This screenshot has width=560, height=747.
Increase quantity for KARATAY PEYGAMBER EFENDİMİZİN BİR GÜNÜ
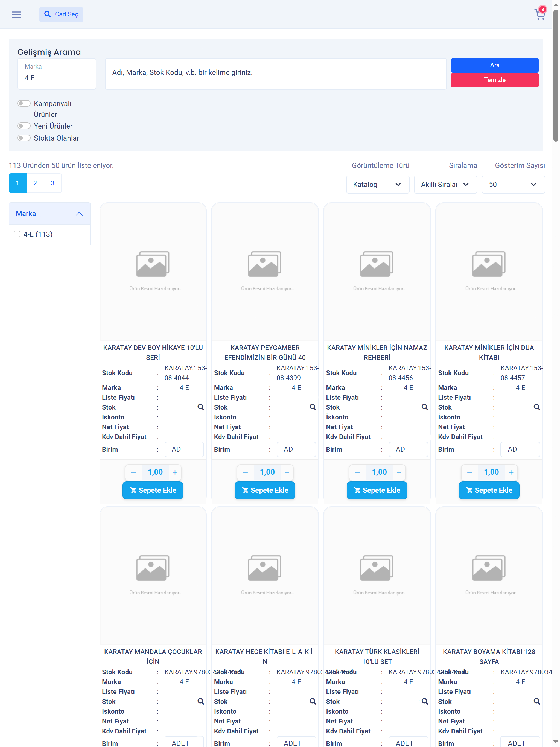[287, 472]
